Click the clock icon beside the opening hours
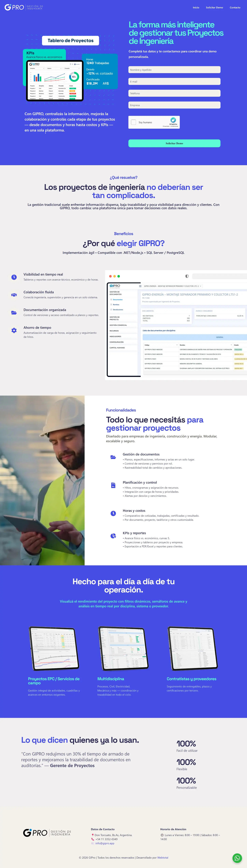This screenshot has height=868, width=247. coord(162,835)
